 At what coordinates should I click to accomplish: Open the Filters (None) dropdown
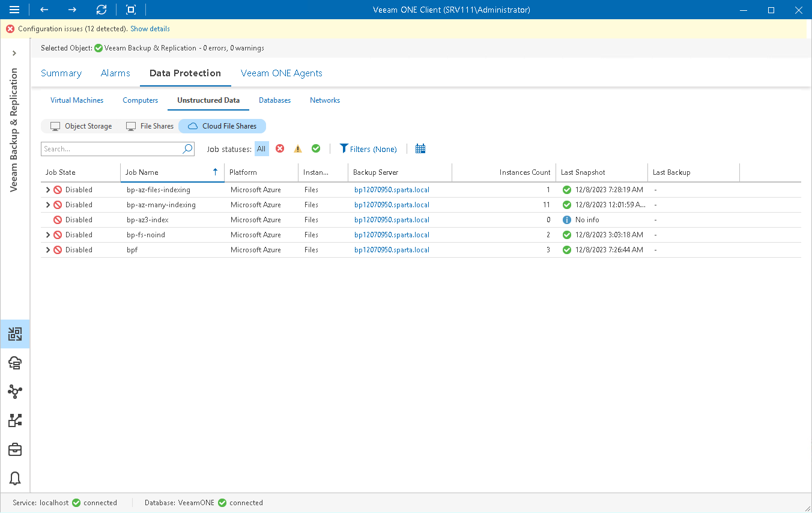click(368, 149)
